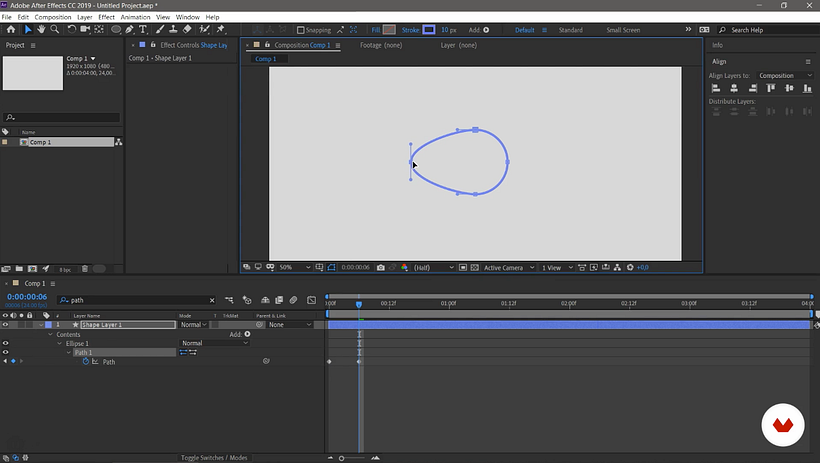
Task: Open Shape Layer 1 Normal blending mode dropdown
Action: click(193, 325)
